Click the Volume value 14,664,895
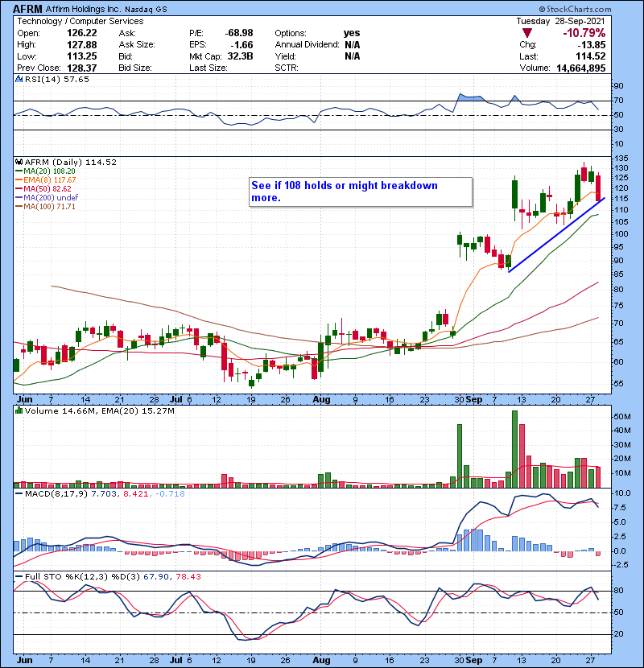This screenshot has width=644, height=668. click(581, 68)
